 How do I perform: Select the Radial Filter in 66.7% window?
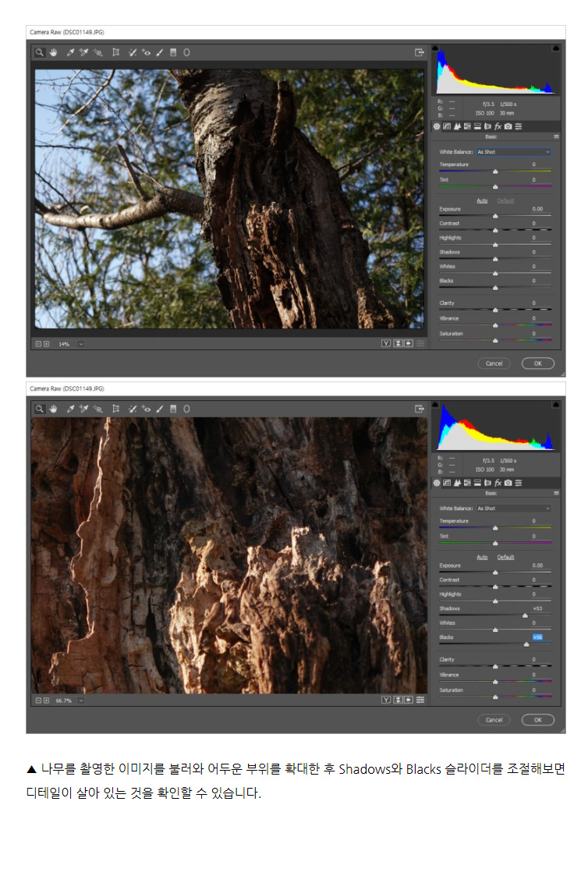click(x=186, y=409)
